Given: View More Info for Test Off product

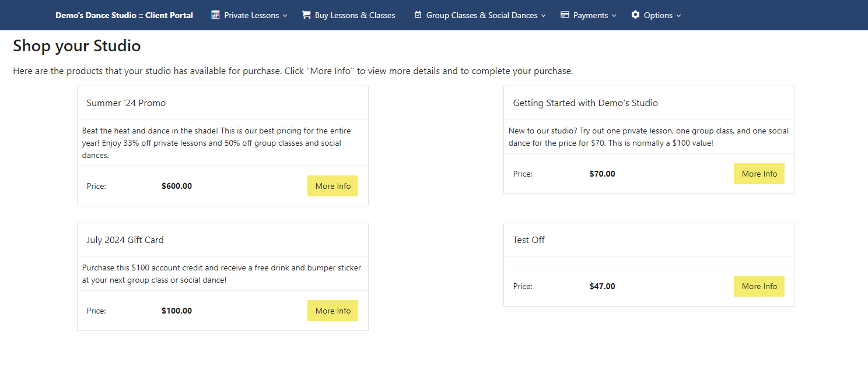Looking at the screenshot, I should (759, 286).
